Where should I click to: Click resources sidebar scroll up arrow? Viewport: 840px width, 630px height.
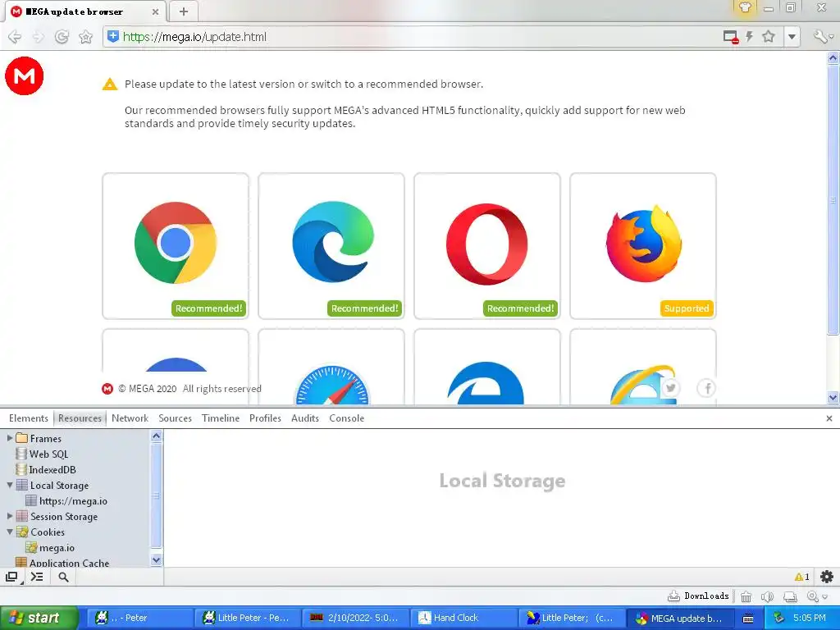click(x=157, y=436)
